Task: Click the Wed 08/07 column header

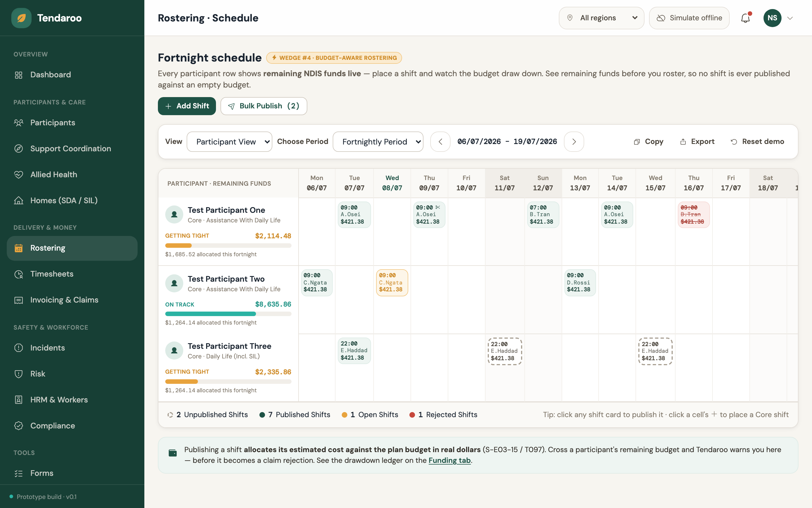Action: [x=392, y=183]
